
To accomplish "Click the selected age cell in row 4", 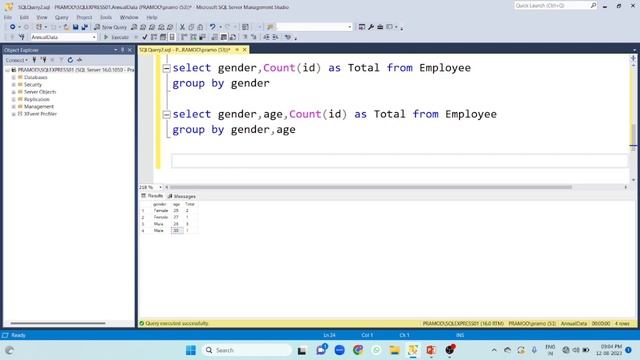I will (177, 231).
